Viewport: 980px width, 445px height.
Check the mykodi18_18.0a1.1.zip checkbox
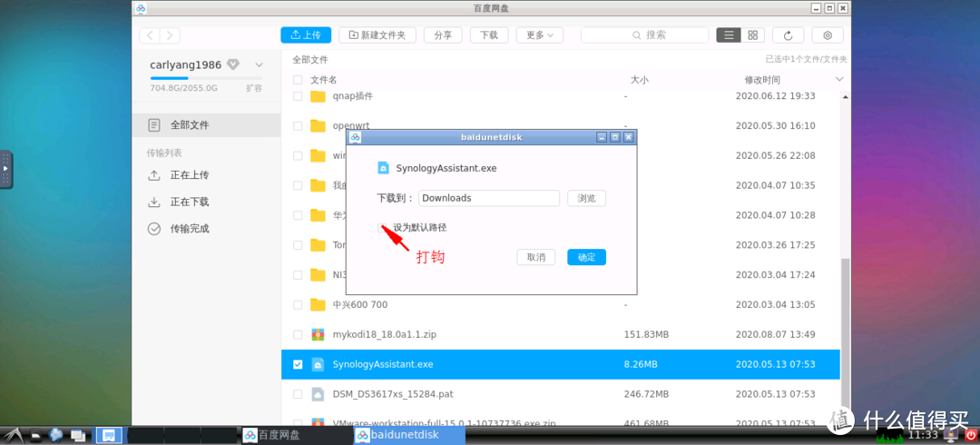298,335
